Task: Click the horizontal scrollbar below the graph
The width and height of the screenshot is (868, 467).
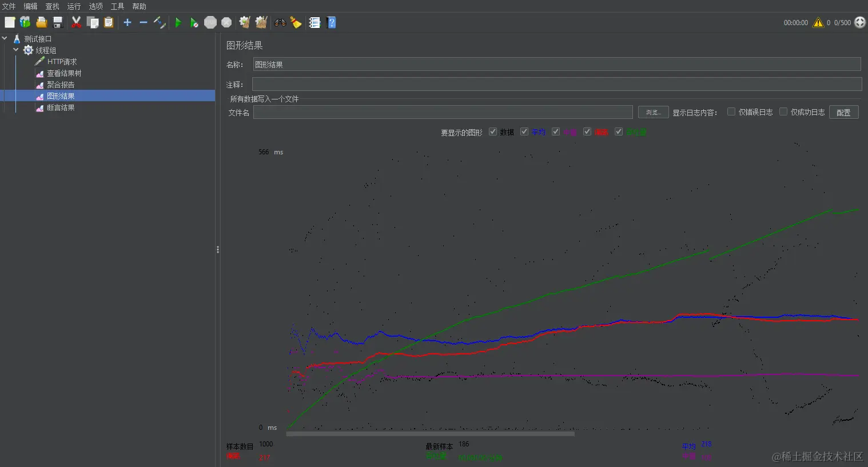Action: (430, 434)
